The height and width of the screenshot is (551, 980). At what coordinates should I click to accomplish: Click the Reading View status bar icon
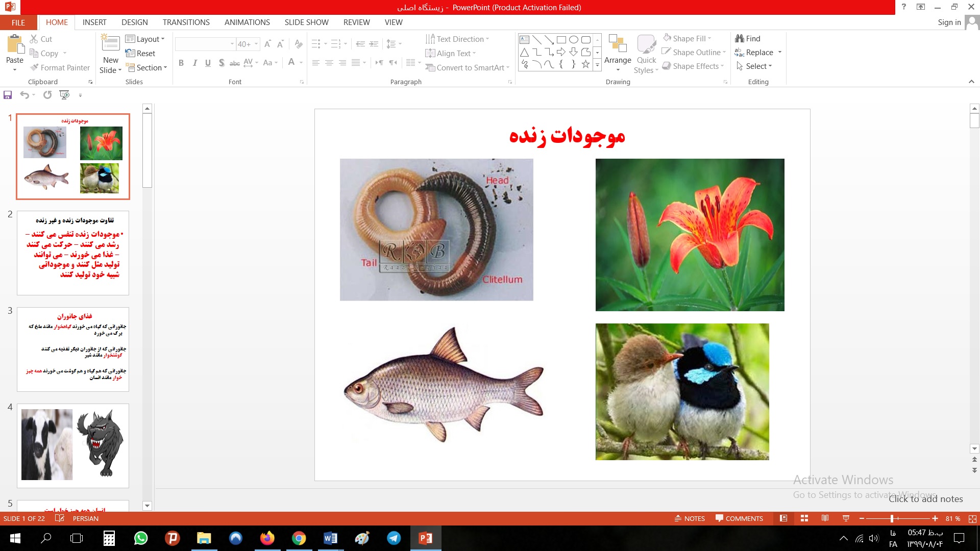coord(825,518)
